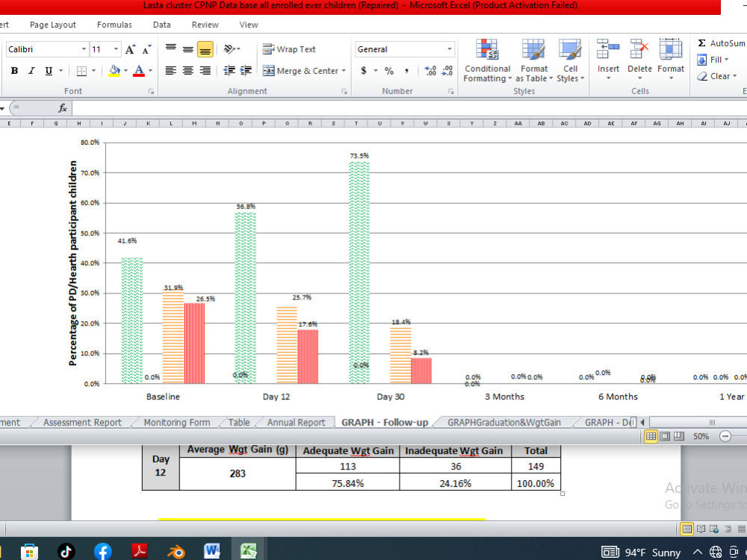The width and height of the screenshot is (747, 560).
Task: Open Underline style dropdown arrow
Action: (x=61, y=71)
